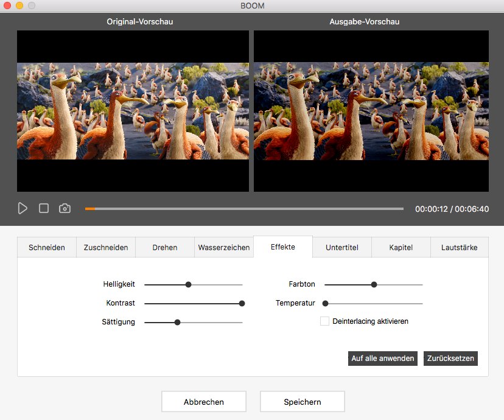The height and width of the screenshot is (420, 504).
Task: Click the Kontrast slider handle
Action: [x=242, y=303]
